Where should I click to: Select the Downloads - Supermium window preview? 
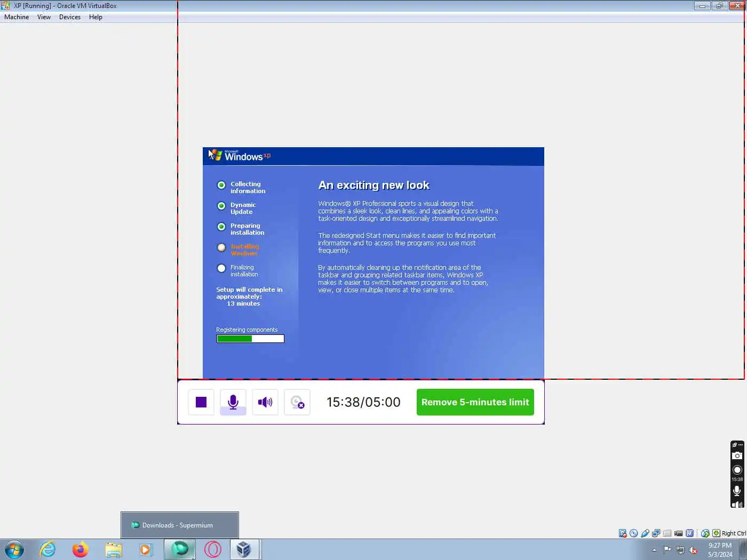point(179,525)
